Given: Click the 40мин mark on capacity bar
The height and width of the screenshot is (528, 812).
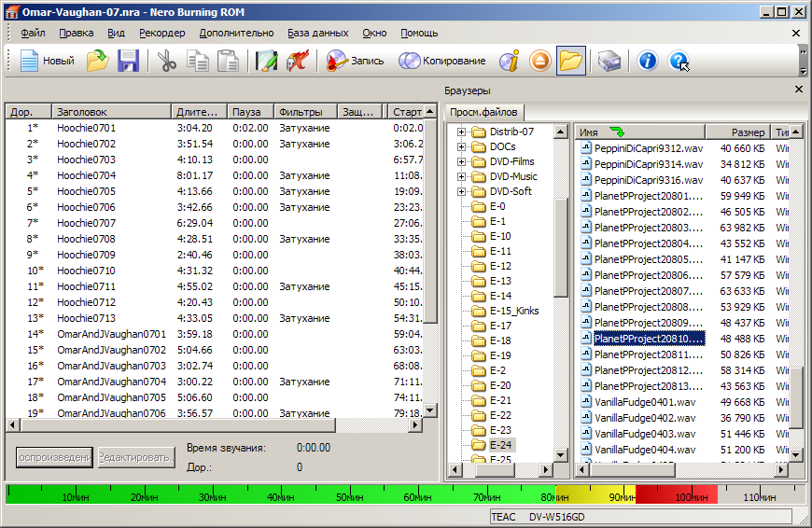Looking at the screenshot, I should [x=280, y=497].
